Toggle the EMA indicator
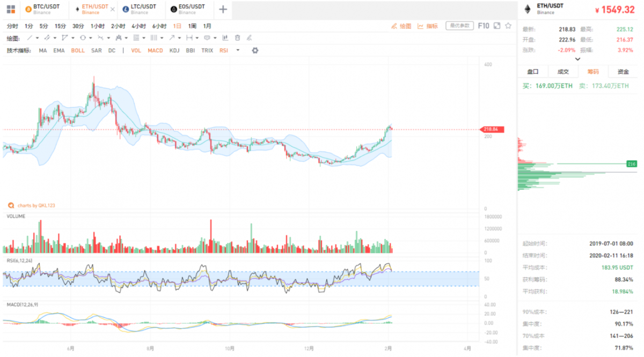 coord(59,50)
